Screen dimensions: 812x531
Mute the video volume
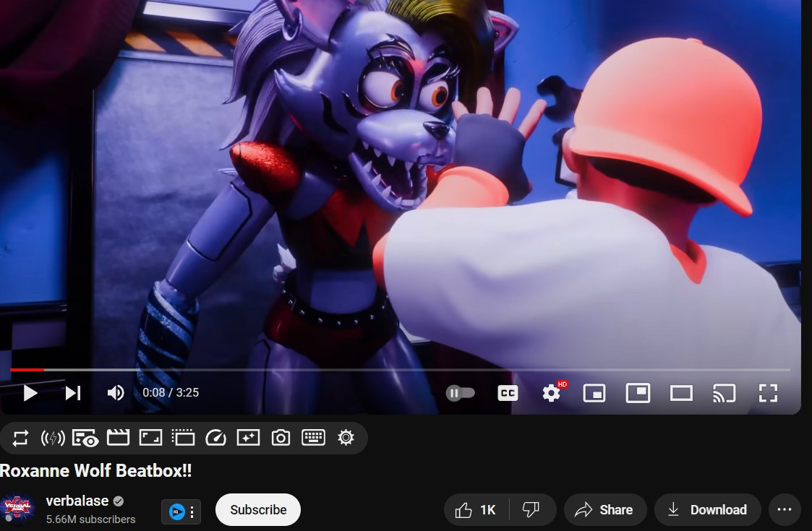point(116,393)
